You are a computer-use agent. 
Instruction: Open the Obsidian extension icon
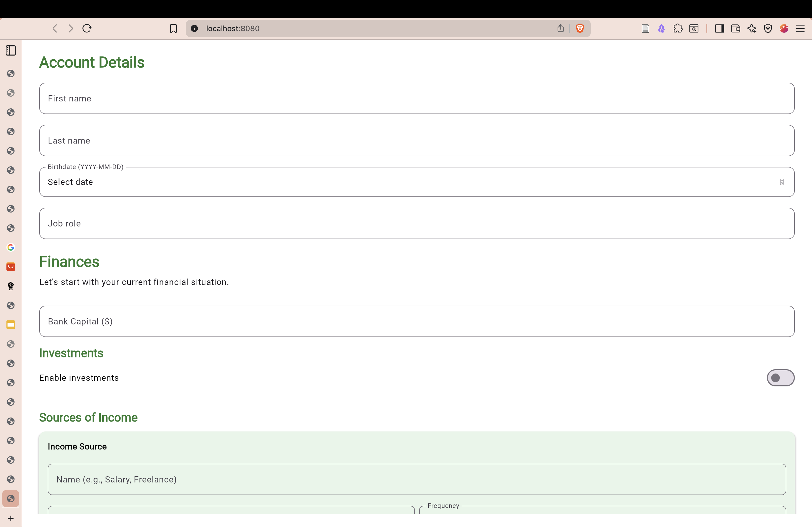661,28
